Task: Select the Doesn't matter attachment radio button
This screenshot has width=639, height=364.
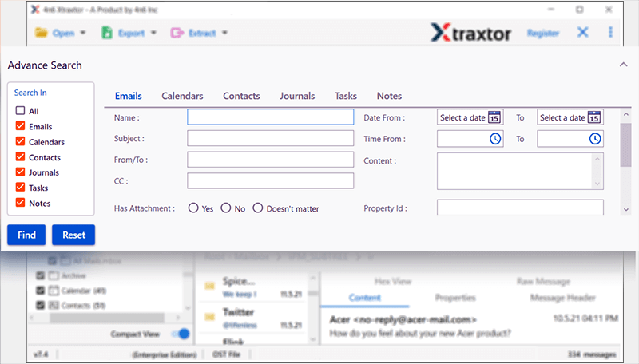Action: pyautogui.click(x=258, y=208)
